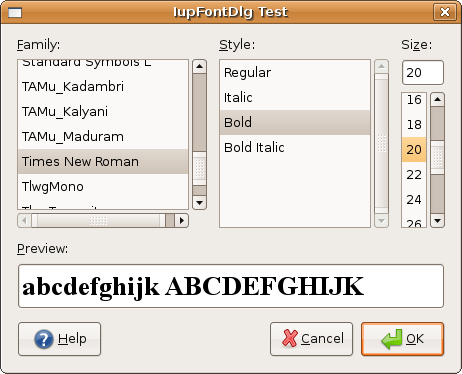Click the window menu icon in title bar

15,13
